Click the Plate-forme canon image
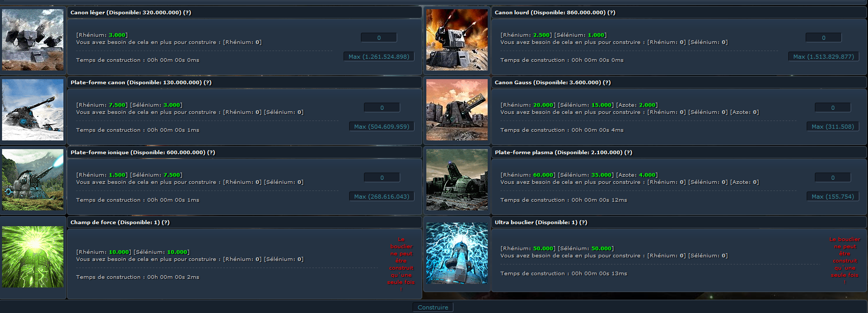Screen dimensions: 868x313 tap(33, 110)
